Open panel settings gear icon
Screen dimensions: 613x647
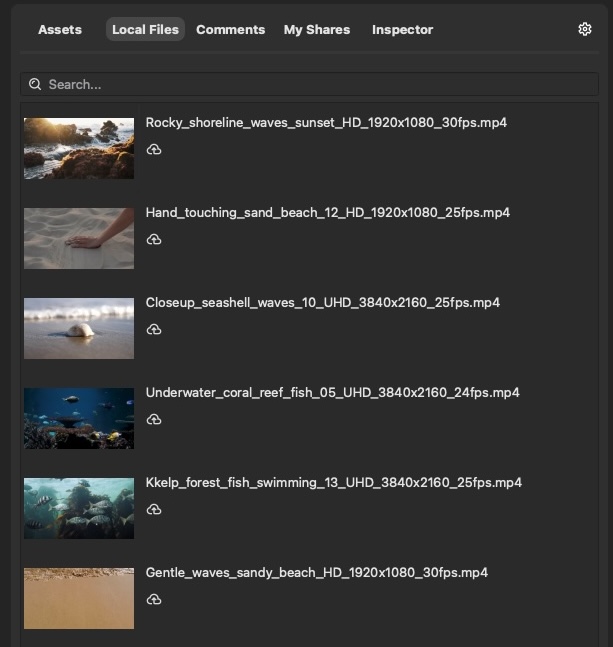tap(585, 29)
